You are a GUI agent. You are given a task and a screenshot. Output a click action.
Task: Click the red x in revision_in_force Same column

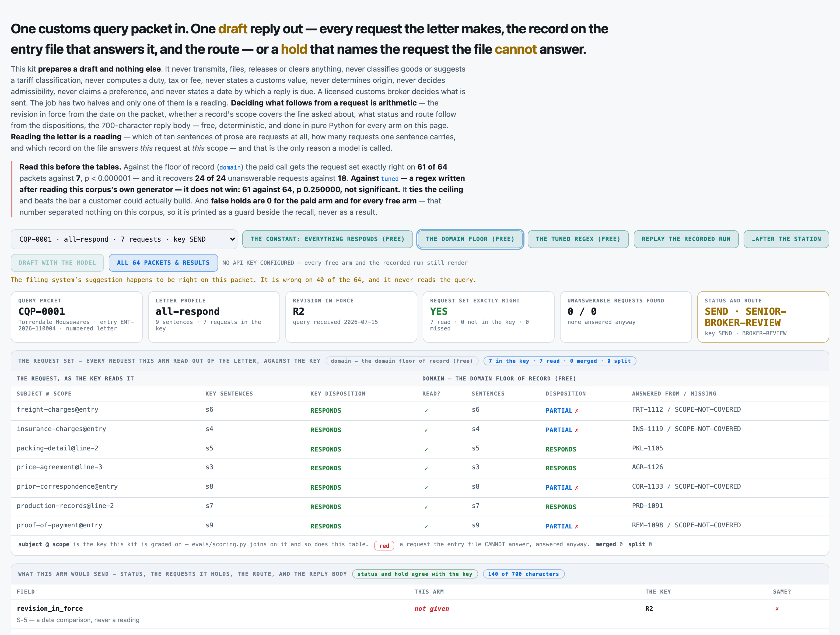tap(777, 609)
